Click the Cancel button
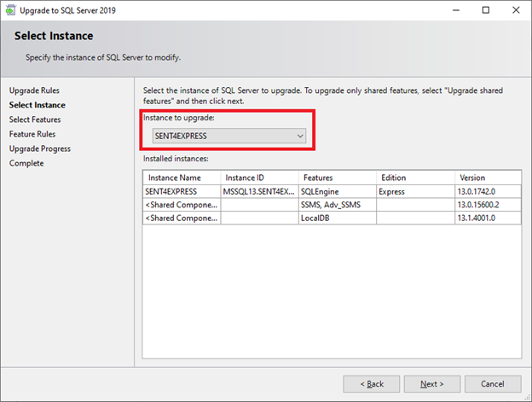The image size is (532, 402). [493, 384]
